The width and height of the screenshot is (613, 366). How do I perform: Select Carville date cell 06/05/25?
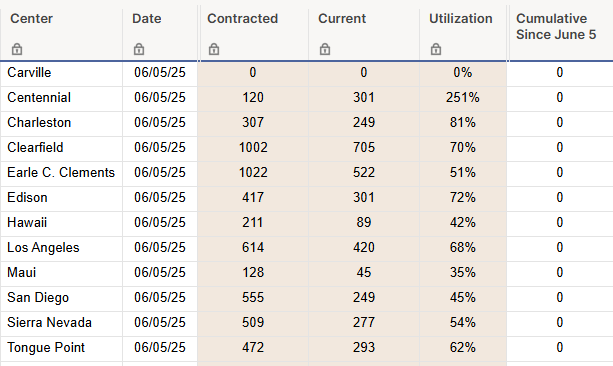pos(160,72)
